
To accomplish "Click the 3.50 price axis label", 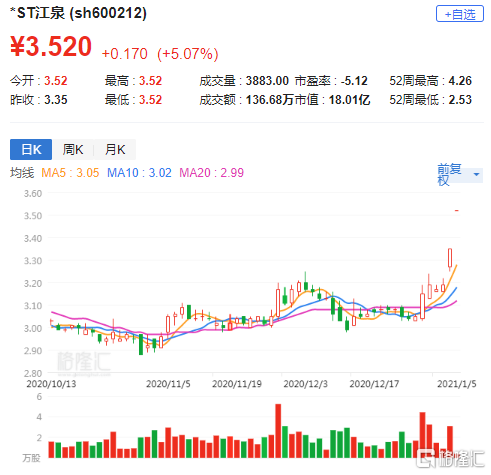I will [33, 216].
